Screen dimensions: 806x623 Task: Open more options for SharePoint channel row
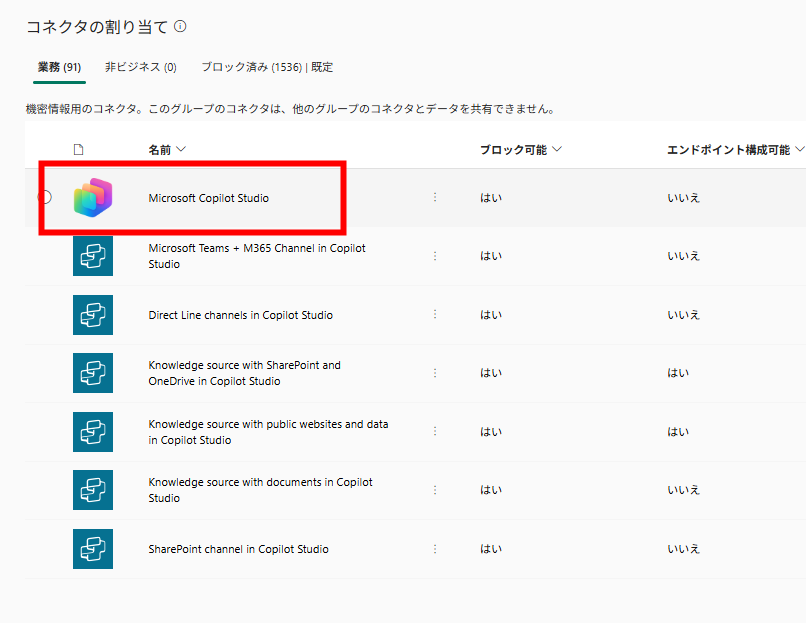[435, 549]
